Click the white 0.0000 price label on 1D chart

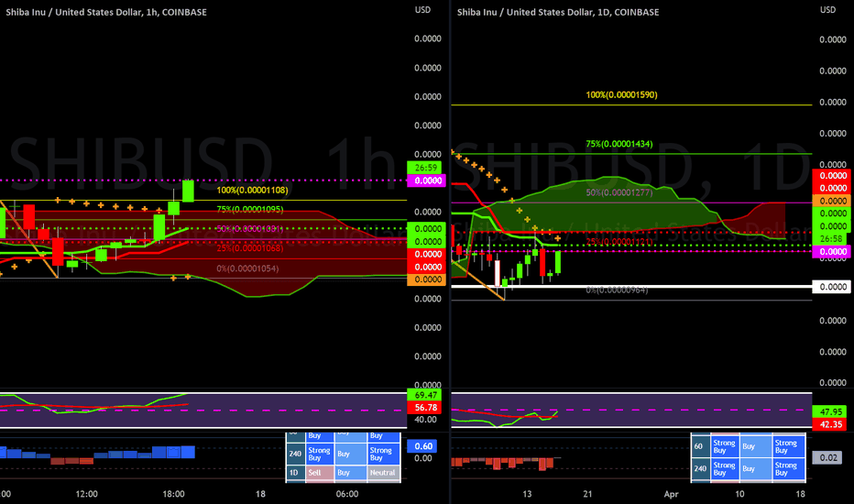(x=831, y=287)
